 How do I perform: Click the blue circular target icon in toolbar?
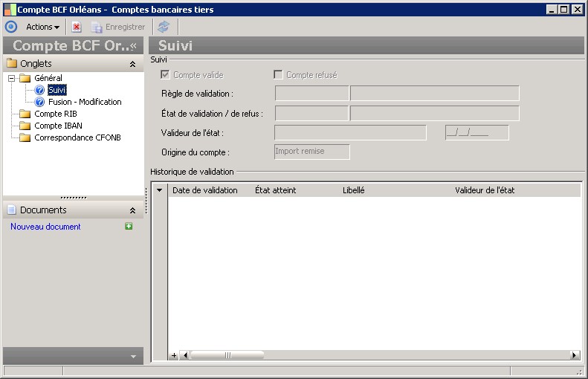click(11, 27)
